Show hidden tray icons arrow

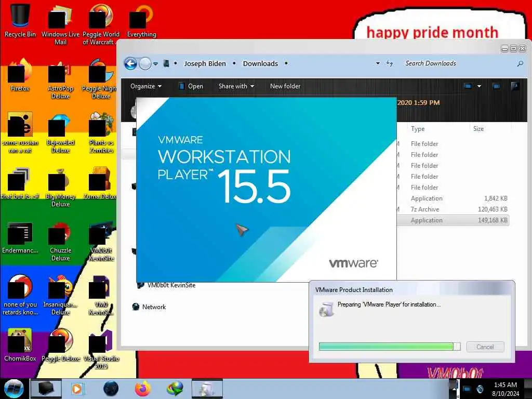(454, 389)
